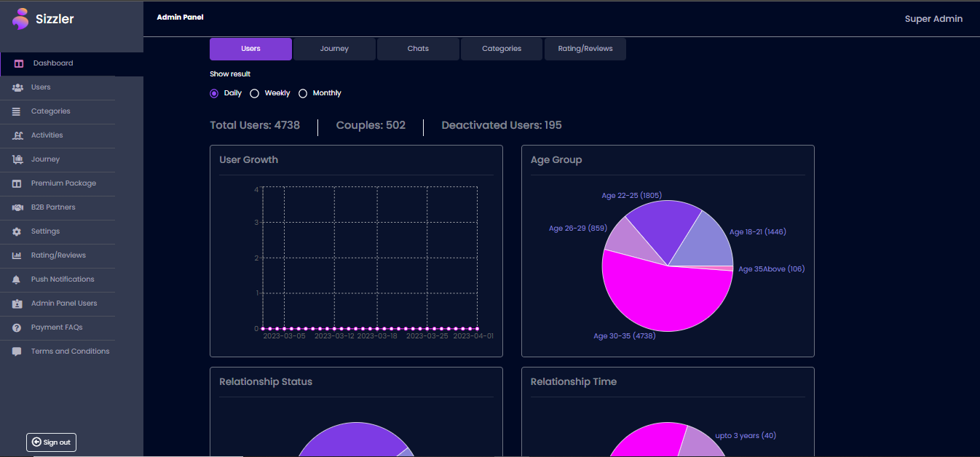This screenshot has height=457, width=980.
Task: Select the Age Group chart heading
Action: (x=556, y=160)
